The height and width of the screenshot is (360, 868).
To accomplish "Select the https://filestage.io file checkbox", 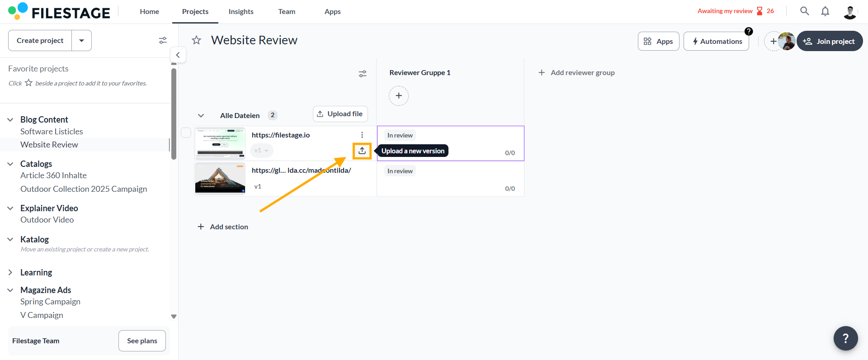I will coord(186,133).
